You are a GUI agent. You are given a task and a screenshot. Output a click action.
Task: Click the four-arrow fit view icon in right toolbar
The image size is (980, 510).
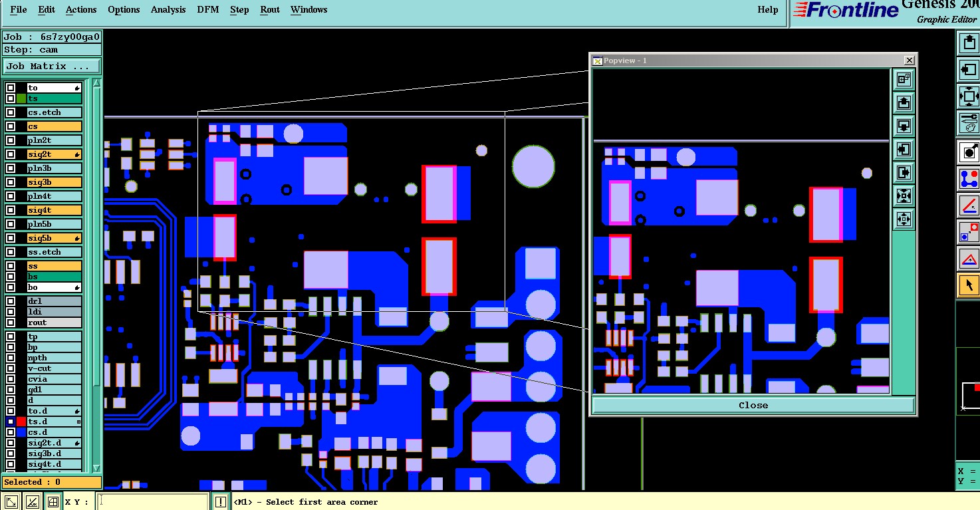click(969, 96)
